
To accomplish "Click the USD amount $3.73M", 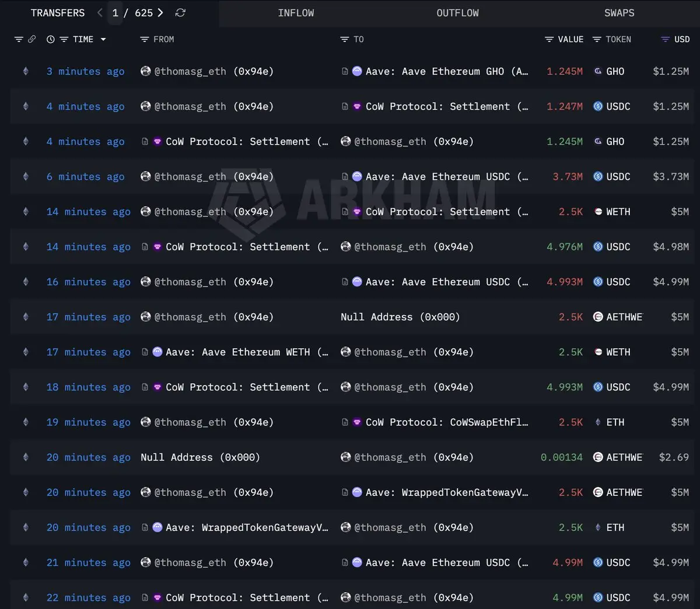I will coord(671,176).
